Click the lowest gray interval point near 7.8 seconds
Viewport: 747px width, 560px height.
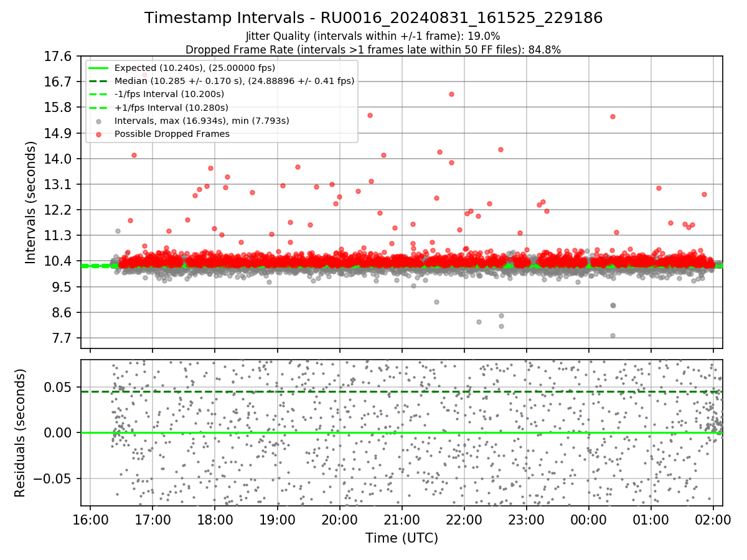coord(613,335)
